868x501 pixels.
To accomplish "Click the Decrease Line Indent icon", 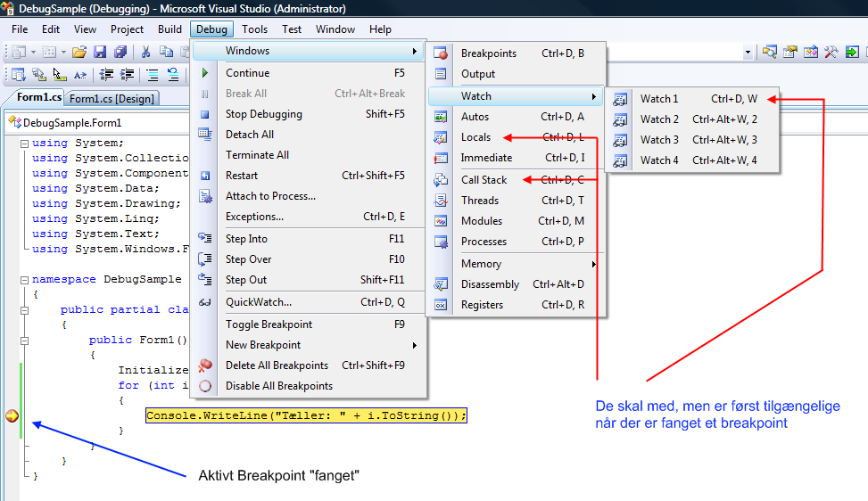I will pos(106,74).
